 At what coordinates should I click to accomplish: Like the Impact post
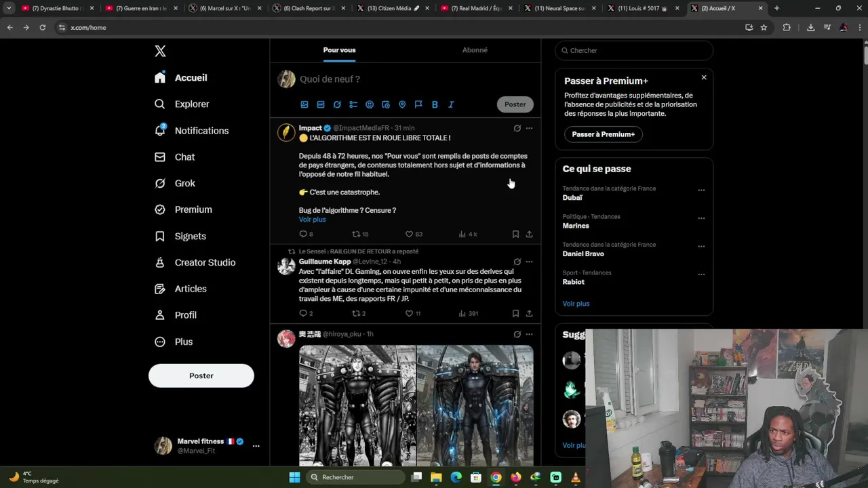(414, 234)
